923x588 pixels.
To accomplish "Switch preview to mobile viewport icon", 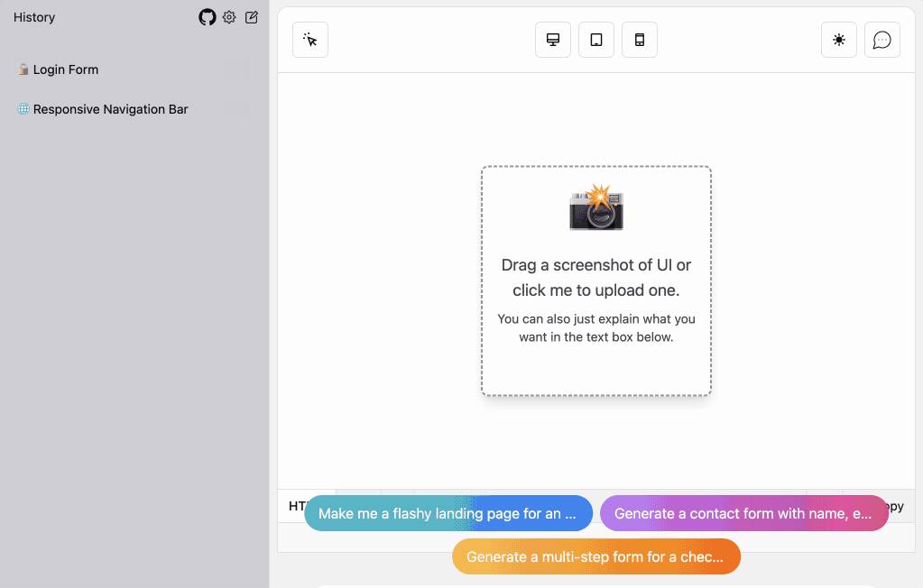I will point(640,40).
